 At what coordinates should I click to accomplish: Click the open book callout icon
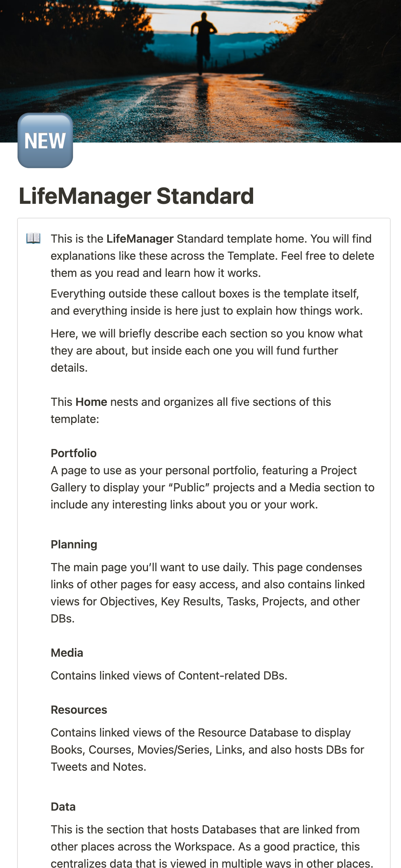[34, 238]
